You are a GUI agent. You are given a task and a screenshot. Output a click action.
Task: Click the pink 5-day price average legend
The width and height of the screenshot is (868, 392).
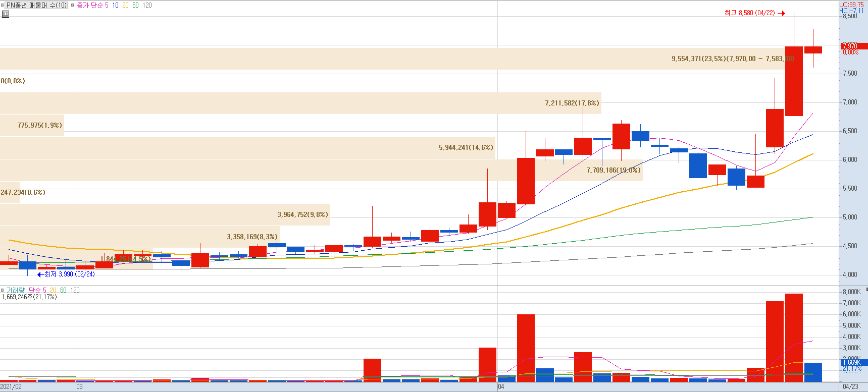pos(107,5)
